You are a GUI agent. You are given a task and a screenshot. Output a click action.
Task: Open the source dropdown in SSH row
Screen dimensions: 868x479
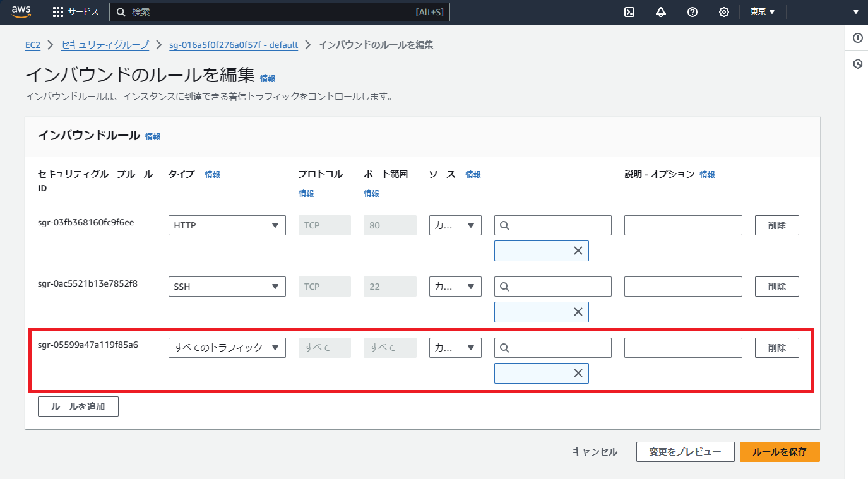455,287
